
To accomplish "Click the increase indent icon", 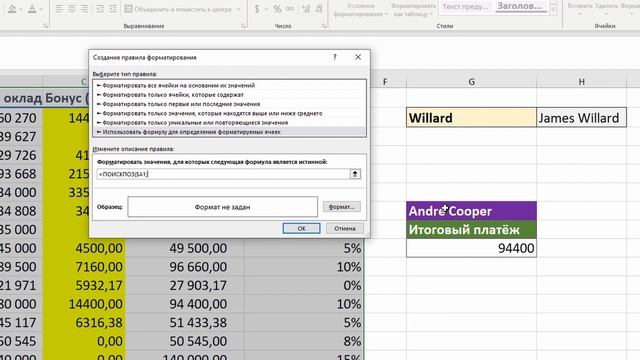I will pyautogui.click(x=113, y=9).
